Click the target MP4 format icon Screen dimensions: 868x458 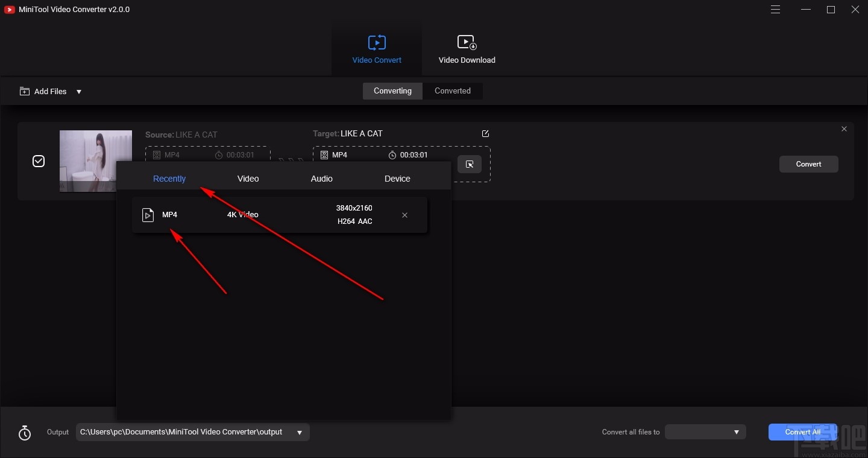[x=324, y=155]
